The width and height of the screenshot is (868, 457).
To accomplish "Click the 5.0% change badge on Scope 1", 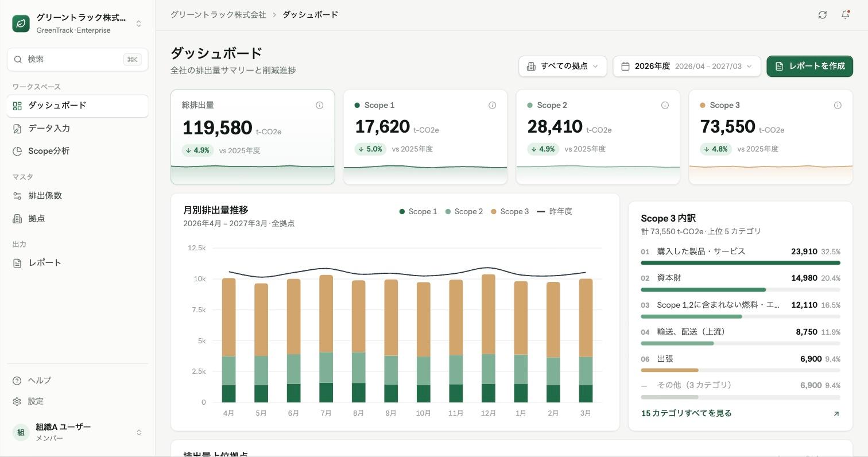I will (371, 149).
